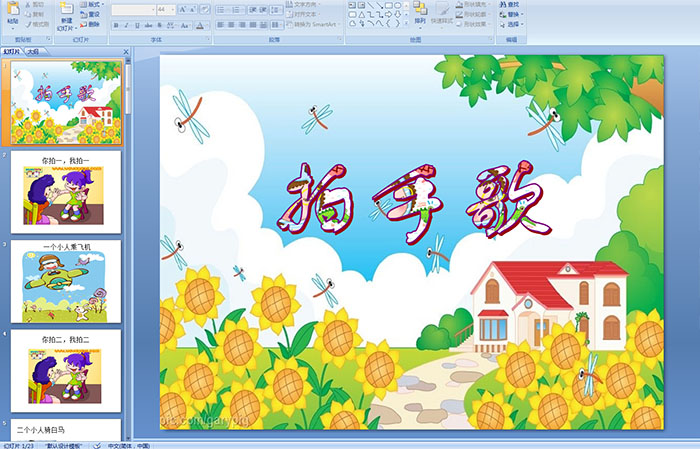Click the Find (查找) button
Screen dimensions: 700x449
pos(509,4)
